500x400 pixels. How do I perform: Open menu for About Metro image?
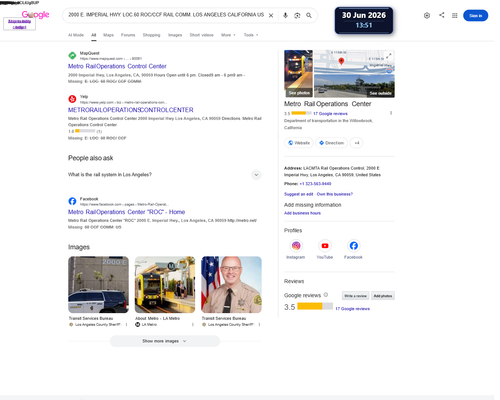click(x=193, y=324)
